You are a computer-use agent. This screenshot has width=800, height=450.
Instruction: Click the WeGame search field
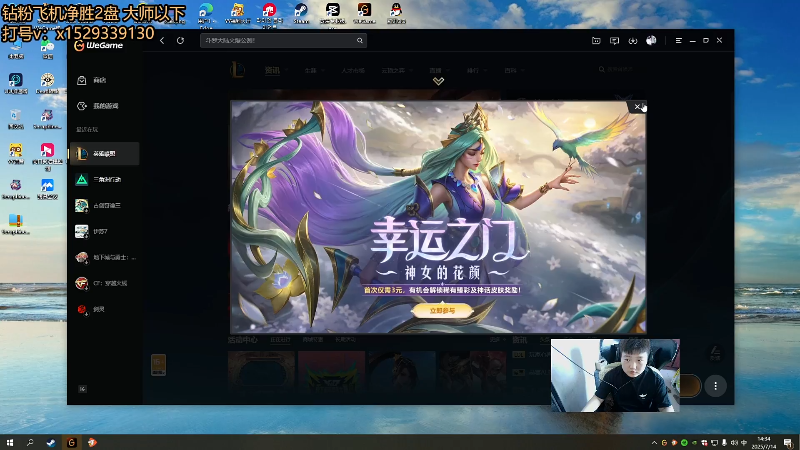(x=283, y=40)
